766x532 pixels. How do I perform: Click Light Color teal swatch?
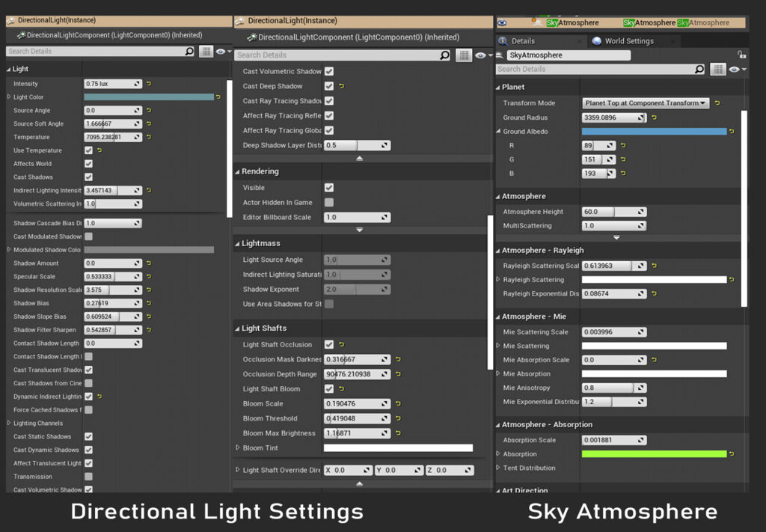149,97
